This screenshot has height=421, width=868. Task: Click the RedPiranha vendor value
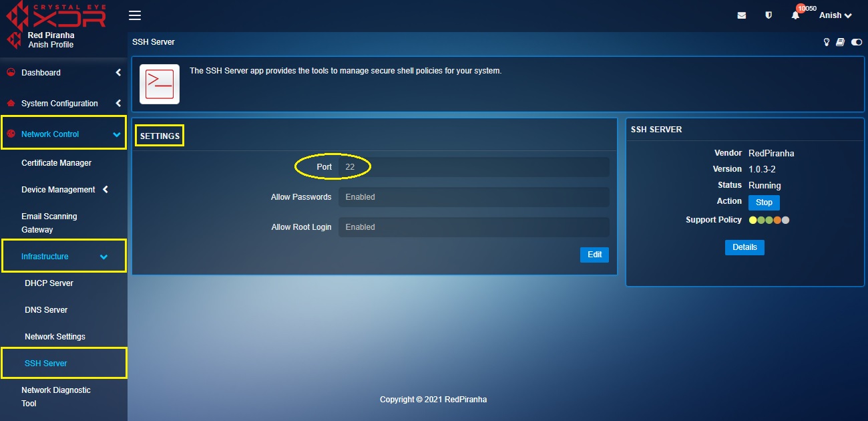point(771,154)
